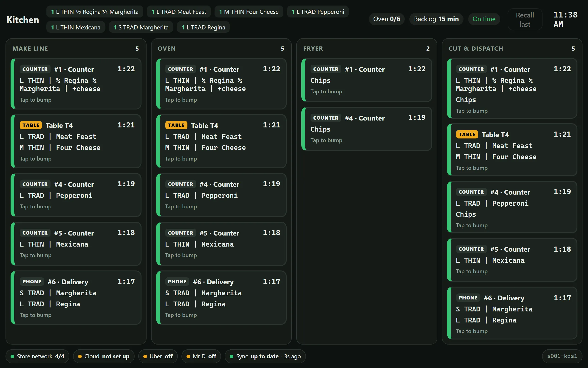Select the L THIN ½ Regina ½ Margherita chip
Viewport: 588px width, 368px height.
(95, 12)
